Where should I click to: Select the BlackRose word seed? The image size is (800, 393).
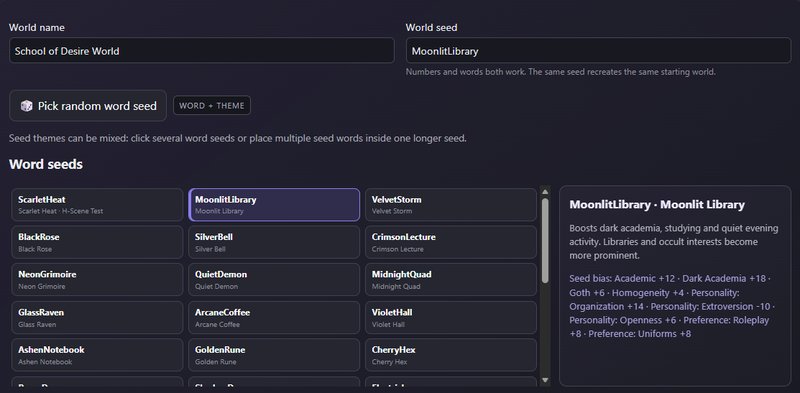(x=97, y=242)
